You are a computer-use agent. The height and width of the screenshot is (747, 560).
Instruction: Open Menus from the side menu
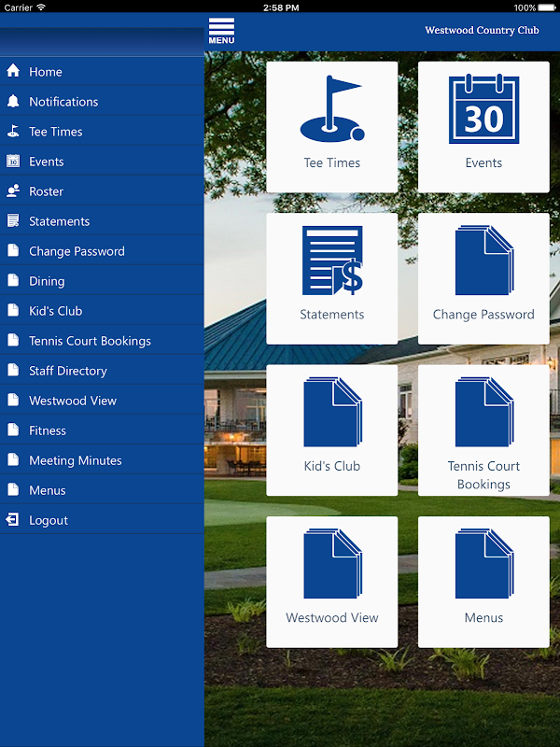point(102,490)
